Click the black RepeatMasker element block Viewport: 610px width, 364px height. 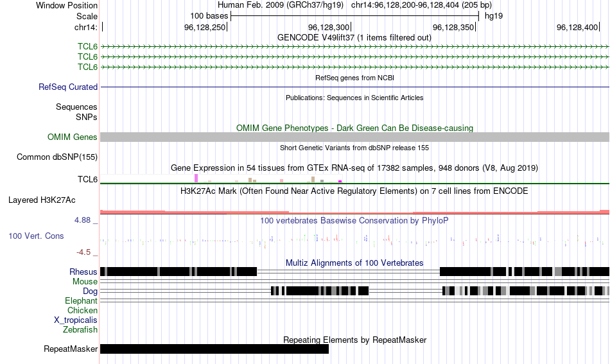click(x=214, y=349)
